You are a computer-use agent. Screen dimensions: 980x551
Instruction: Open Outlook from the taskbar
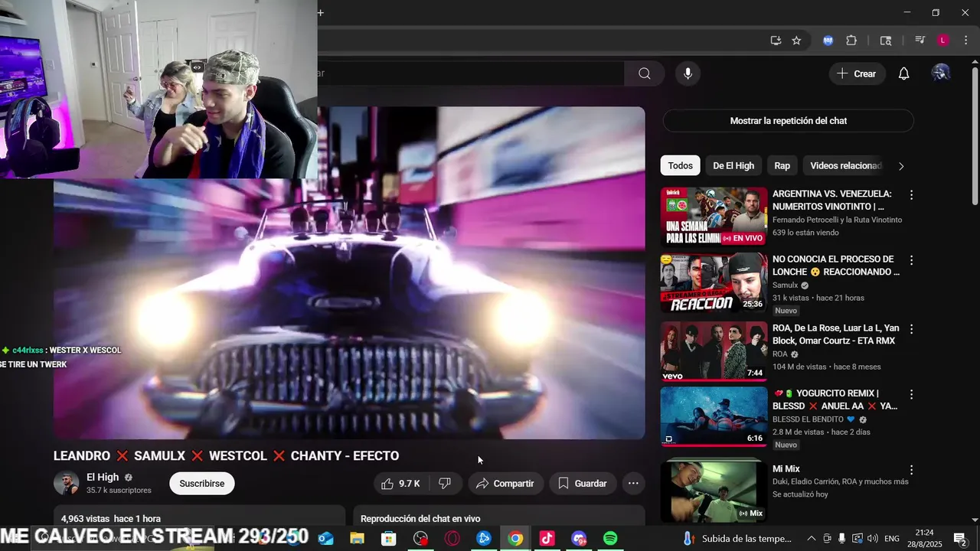pos(325,539)
